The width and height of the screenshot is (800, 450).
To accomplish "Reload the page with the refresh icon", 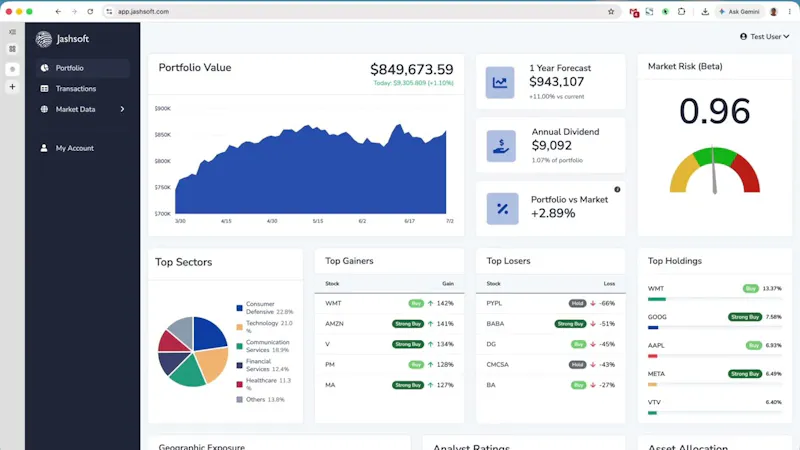I will [90, 11].
